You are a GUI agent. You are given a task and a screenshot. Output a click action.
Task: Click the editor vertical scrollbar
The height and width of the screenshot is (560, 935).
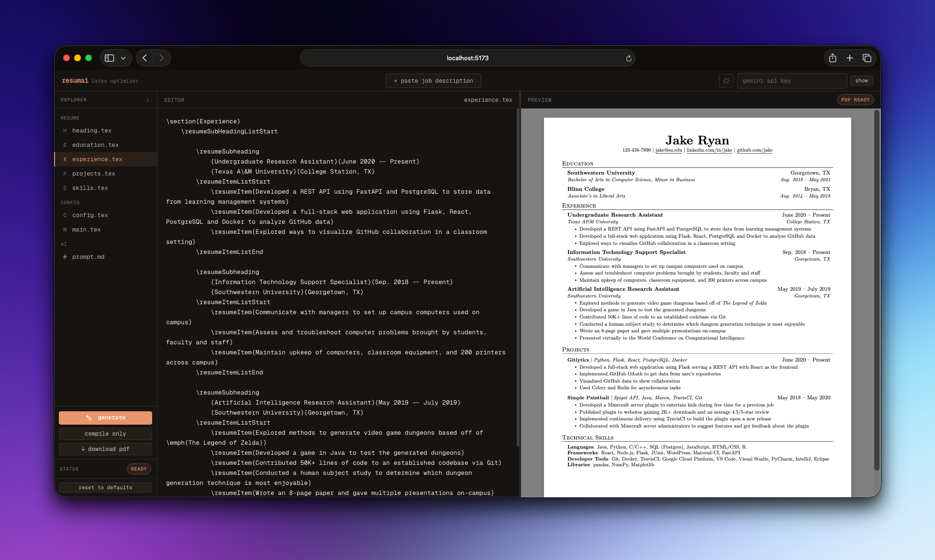518,277
